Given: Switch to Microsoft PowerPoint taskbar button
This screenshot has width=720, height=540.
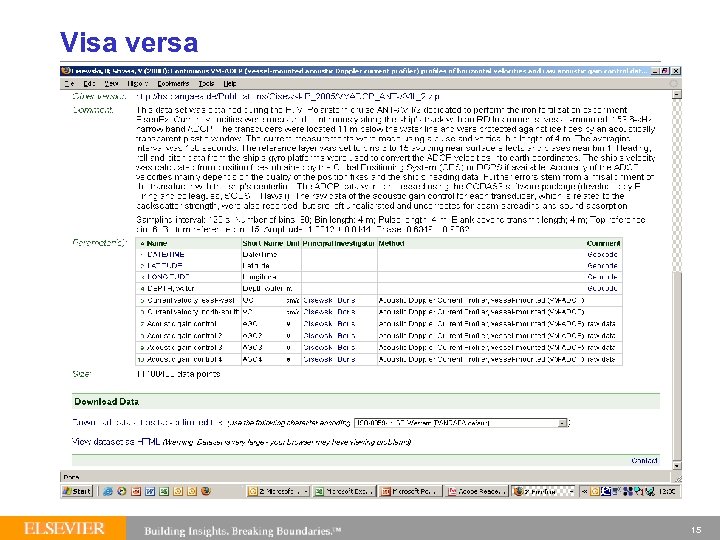Looking at the screenshot, I should click(411, 491).
